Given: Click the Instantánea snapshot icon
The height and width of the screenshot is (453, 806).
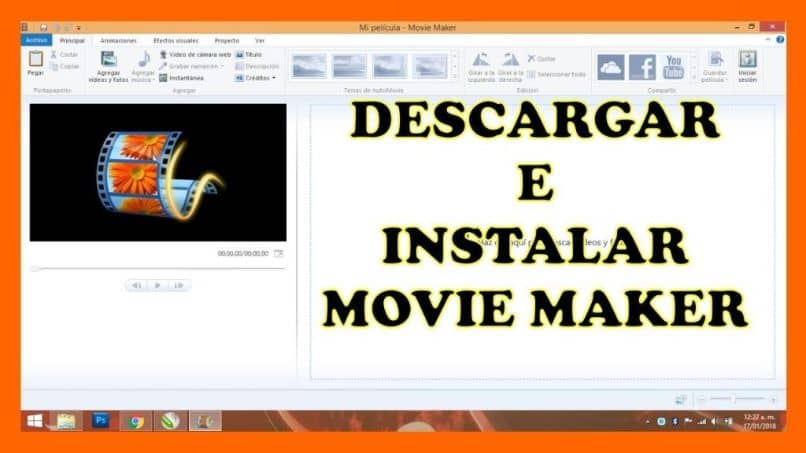Looking at the screenshot, I should 163,78.
